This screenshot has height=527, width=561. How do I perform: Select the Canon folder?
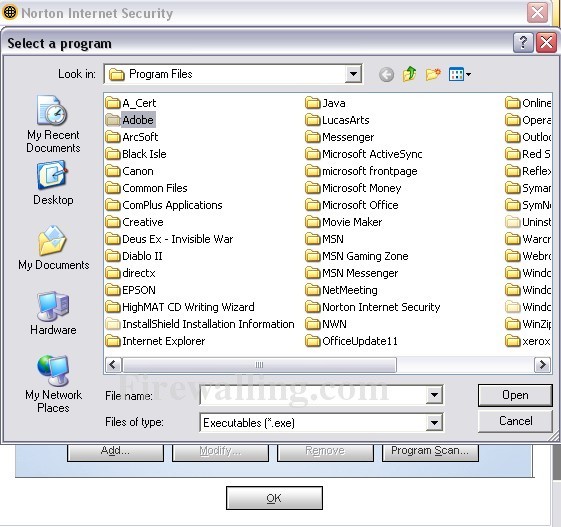pyautogui.click(x=130, y=171)
